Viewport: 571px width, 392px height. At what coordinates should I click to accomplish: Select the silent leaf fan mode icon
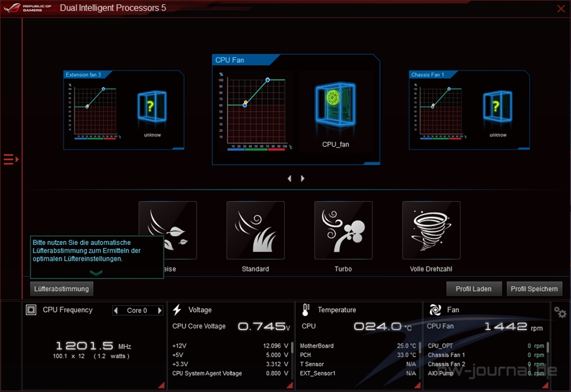point(167,230)
